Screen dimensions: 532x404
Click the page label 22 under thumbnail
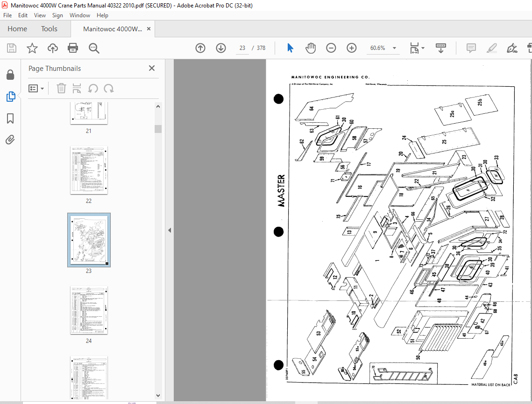[x=89, y=201]
